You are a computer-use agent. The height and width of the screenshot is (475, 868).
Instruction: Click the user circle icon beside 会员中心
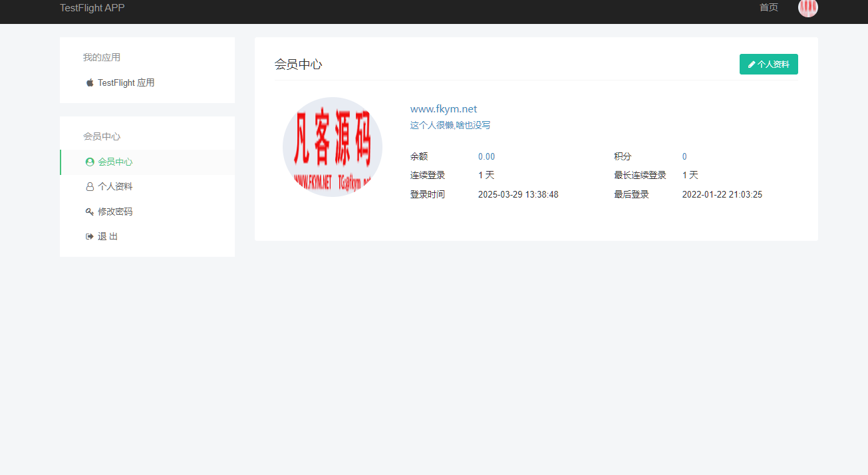click(90, 162)
